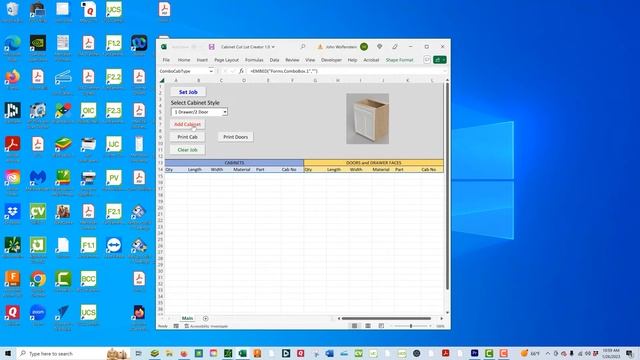Click the Insert Function fx icon
640x360 pixels.
pos(241,71)
